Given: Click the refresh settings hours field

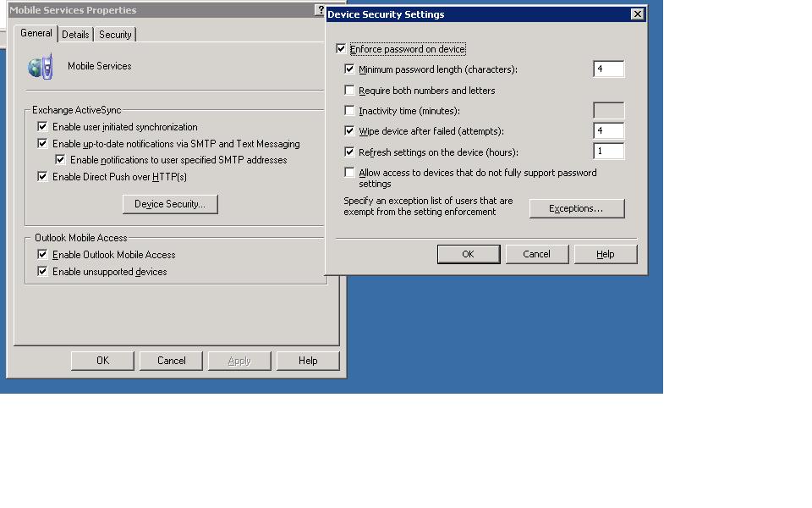Looking at the screenshot, I should pyautogui.click(x=608, y=152).
